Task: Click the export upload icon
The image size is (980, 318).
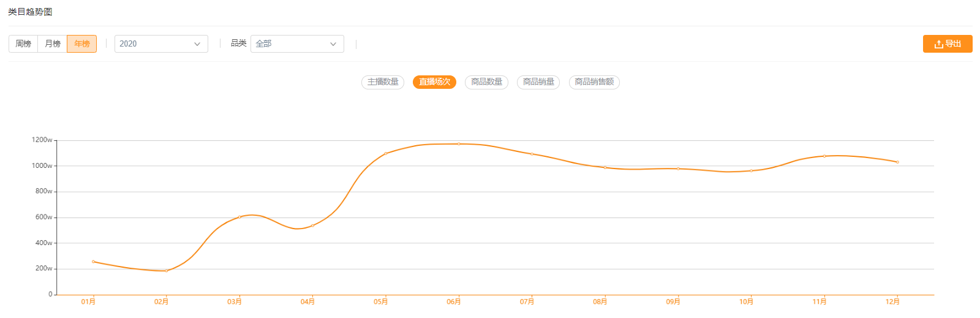Action: point(938,44)
